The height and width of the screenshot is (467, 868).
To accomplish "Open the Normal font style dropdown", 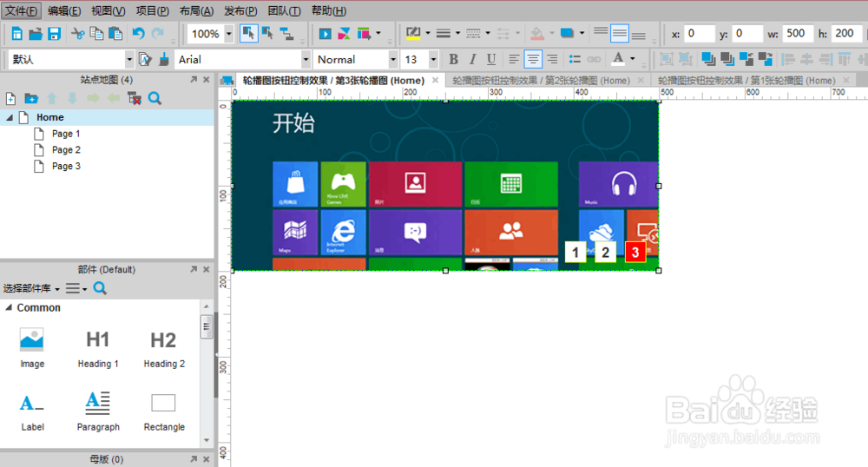I will tap(393, 59).
